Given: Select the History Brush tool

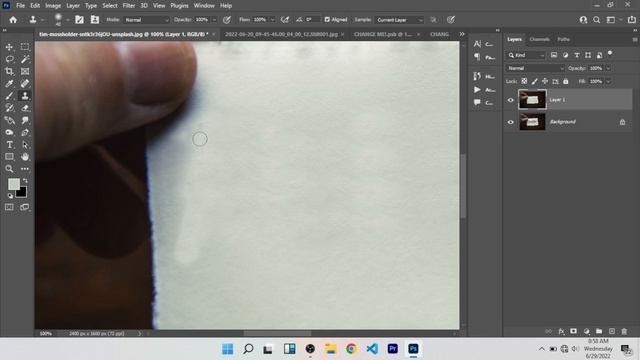Looking at the screenshot, I should pos(9,108).
